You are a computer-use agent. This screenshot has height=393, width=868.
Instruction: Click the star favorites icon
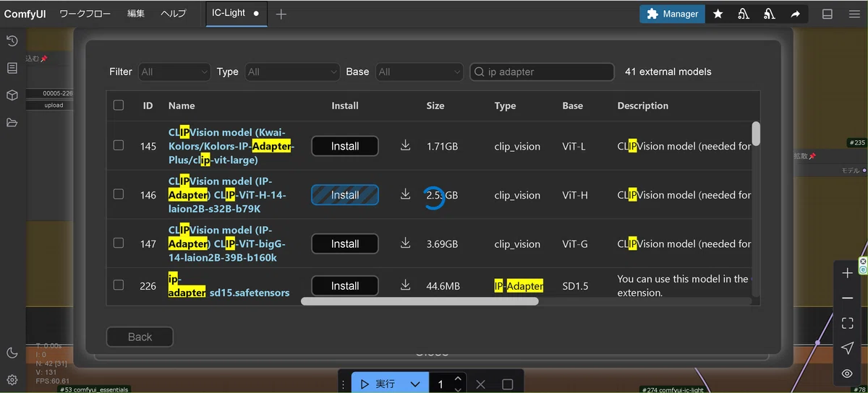tap(718, 14)
